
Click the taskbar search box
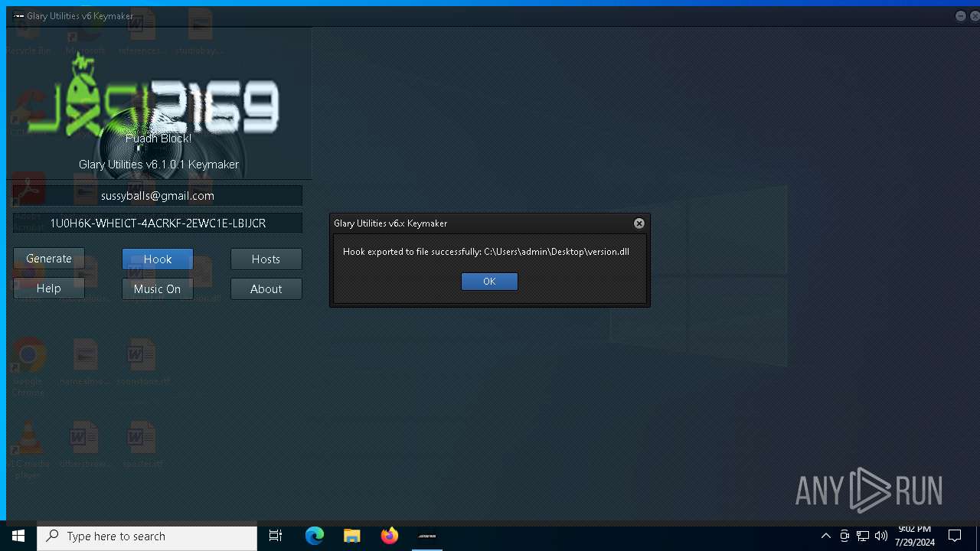[147, 536]
